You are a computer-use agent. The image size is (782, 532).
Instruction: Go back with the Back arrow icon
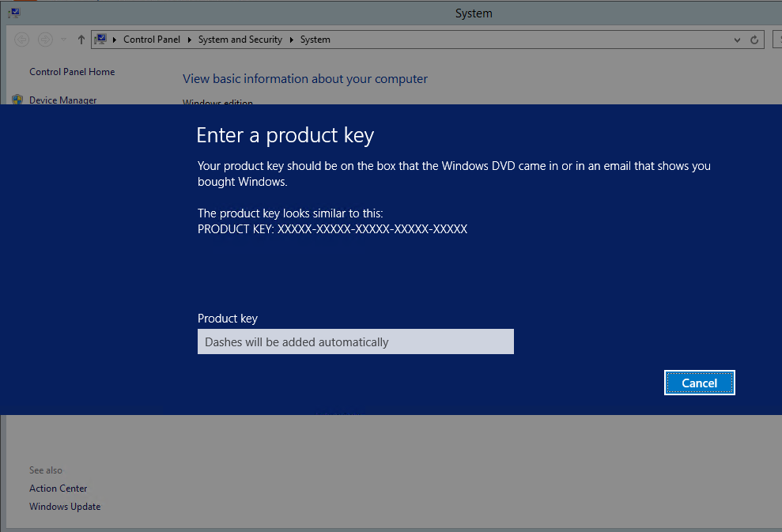21,40
